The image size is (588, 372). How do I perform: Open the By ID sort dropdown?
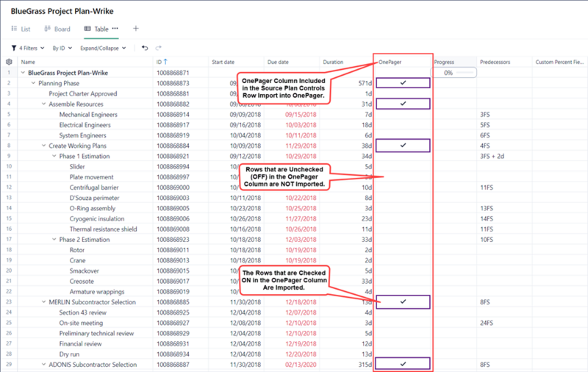62,48
